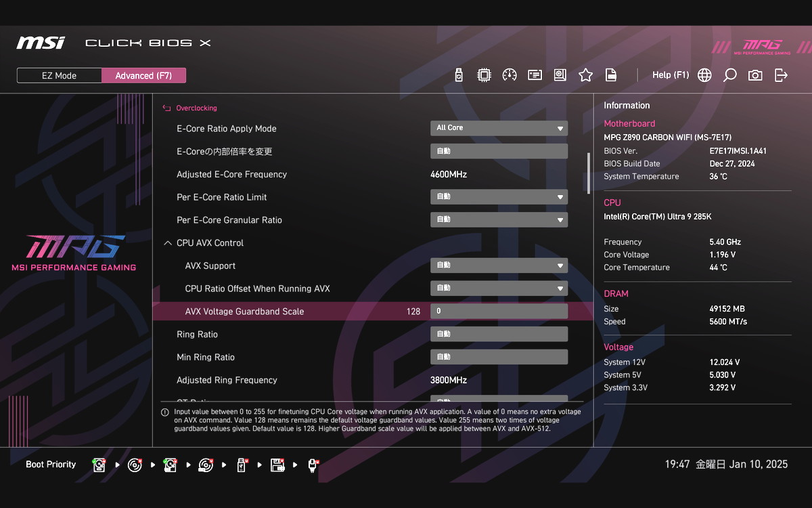Image resolution: width=812 pixels, height=508 pixels.
Task: Click DRAM size 49152 MB value
Action: [727, 309]
